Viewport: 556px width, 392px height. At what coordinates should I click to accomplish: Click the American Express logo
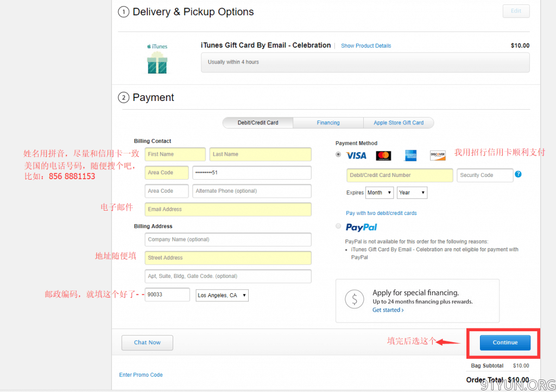tap(410, 156)
